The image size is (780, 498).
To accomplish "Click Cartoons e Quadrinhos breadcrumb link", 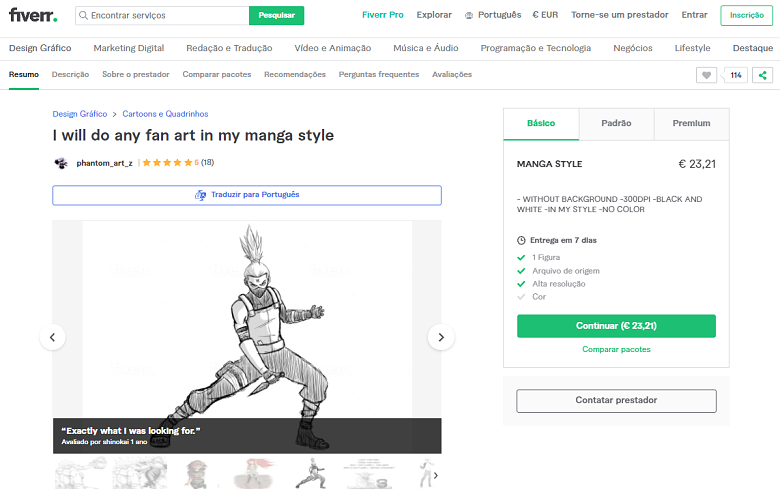I will [x=165, y=114].
